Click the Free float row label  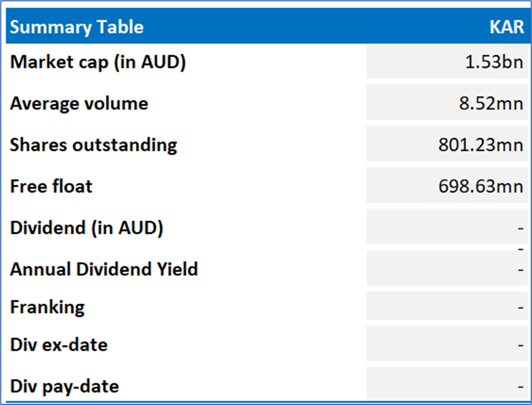tap(51, 186)
